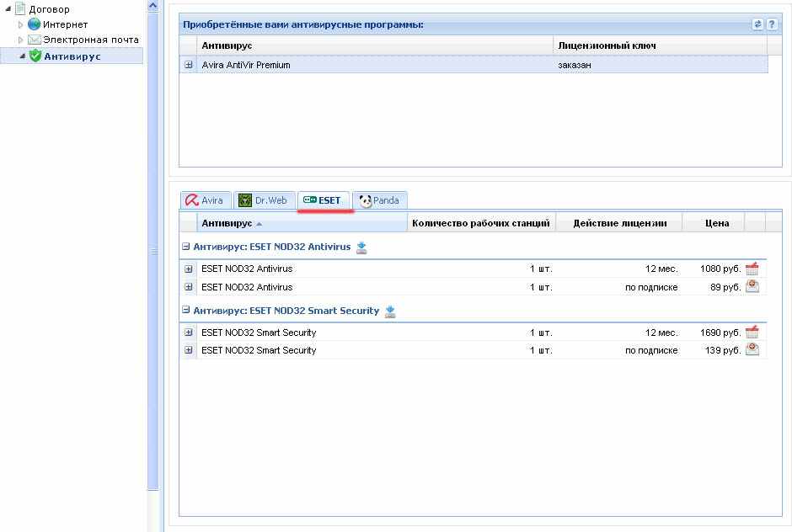Click the sidebar vertical scrollbar track

pyautogui.click(x=153, y=510)
